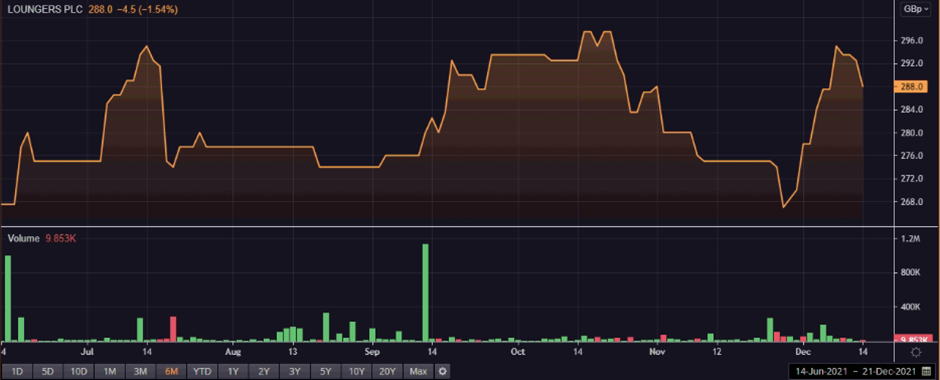Image resolution: width=940 pixels, height=380 pixels.
Task: Open the calendar date picker icon
Action: tap(926, 372)
